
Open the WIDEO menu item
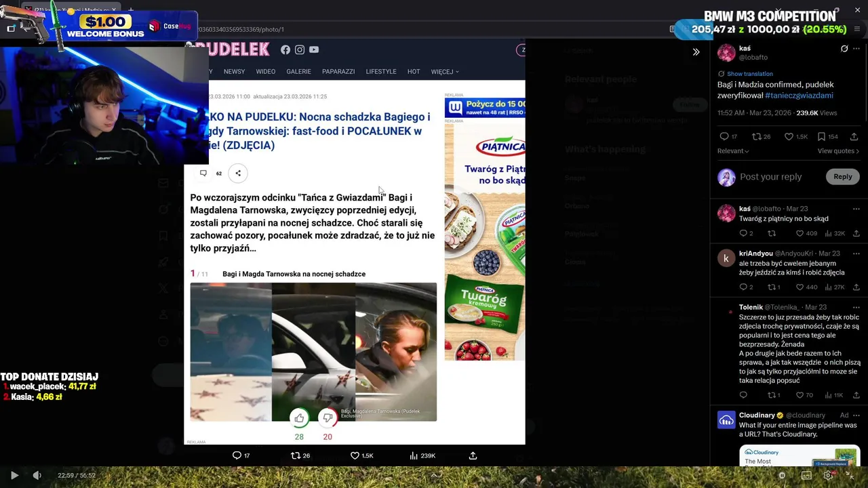click(266, 71)
